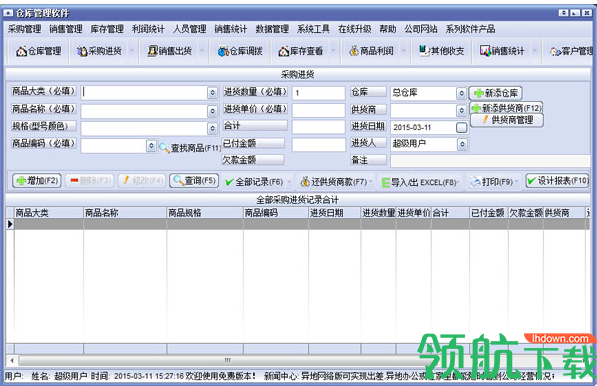
Task: Click the 进货单价 input field
Action: [318, 110]
